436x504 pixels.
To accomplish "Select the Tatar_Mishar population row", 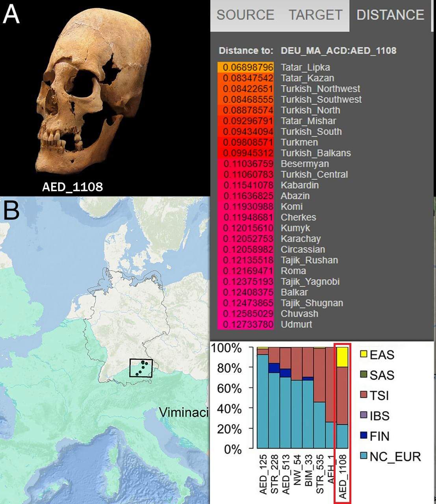I will pos(277,121).
